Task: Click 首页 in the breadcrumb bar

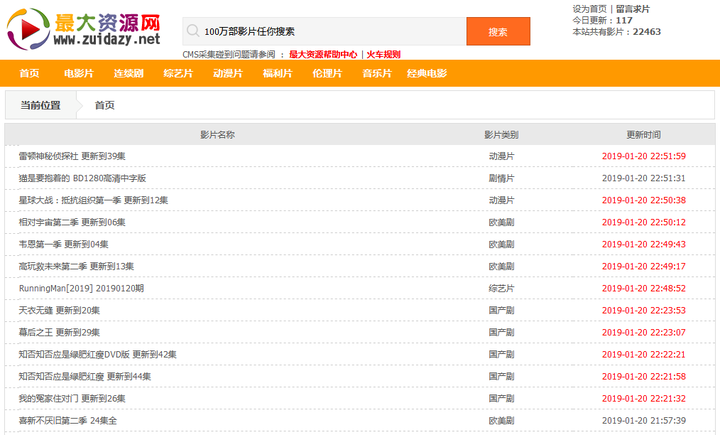Action: click(104, 105)
